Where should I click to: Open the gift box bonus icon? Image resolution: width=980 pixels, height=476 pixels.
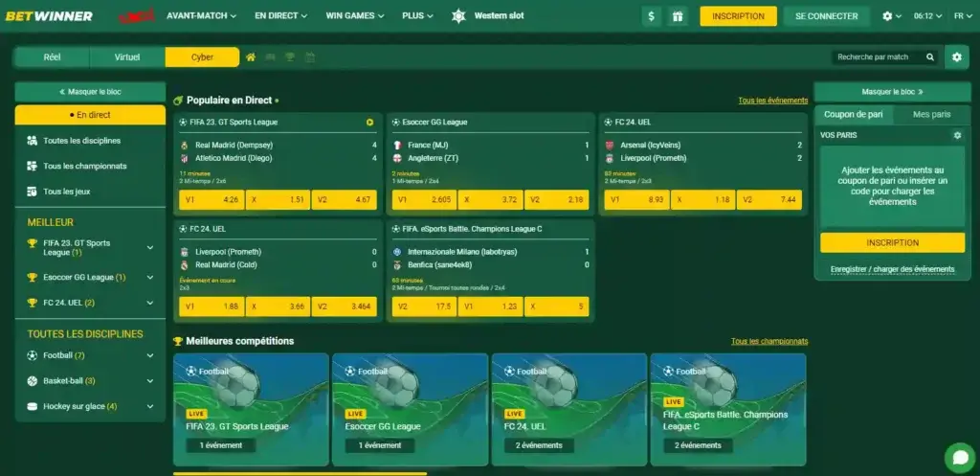point(678,16)
